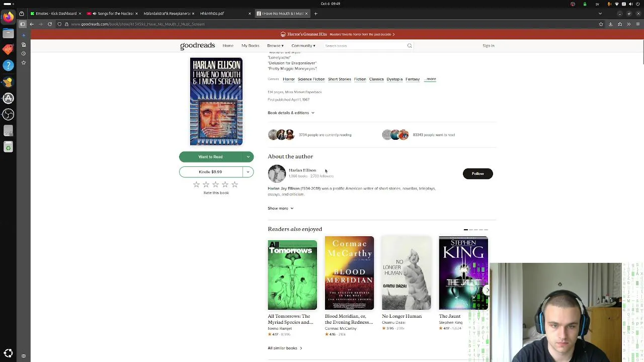Show more of the author bio
644x362 pixels.
coord(280,208)
